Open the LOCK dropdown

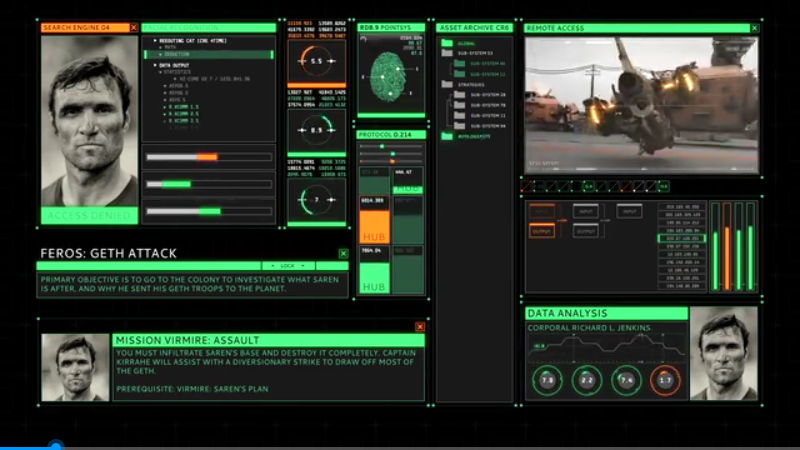288,266
